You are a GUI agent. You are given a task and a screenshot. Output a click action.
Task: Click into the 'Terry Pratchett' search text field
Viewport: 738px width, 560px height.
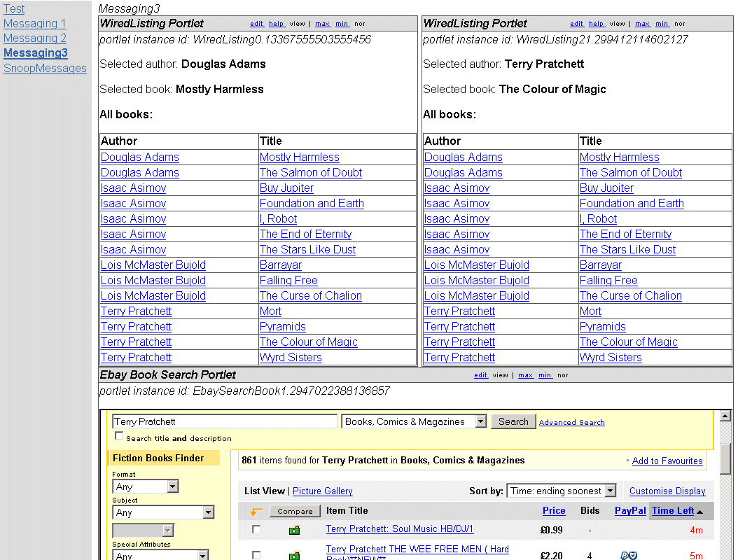(x=225, y=421)
